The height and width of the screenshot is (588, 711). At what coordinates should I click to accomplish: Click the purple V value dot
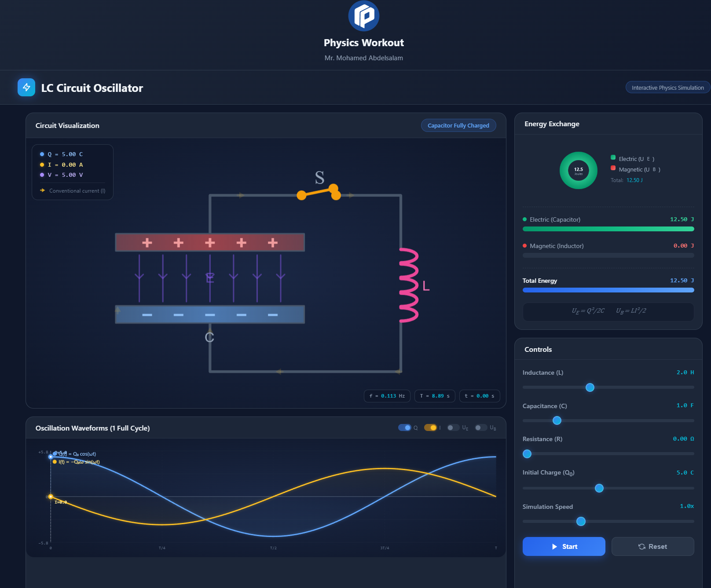click(42, 175)
